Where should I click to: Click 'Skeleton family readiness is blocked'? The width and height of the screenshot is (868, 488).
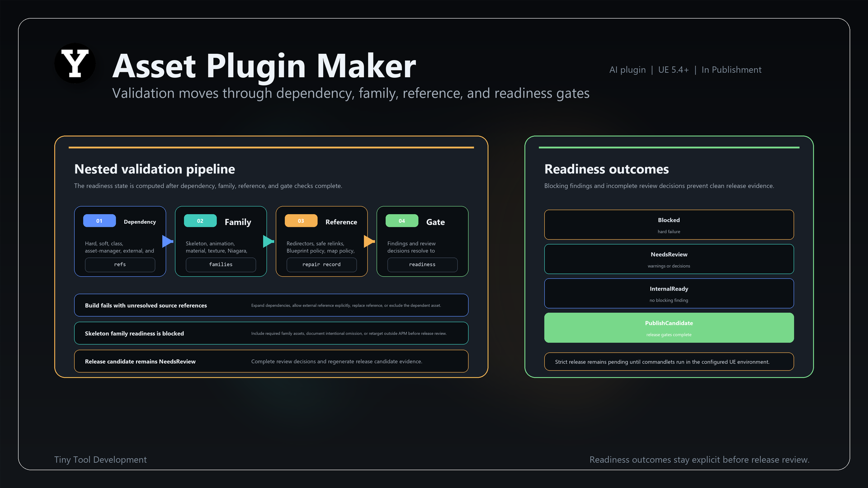click(x=134, y=333)
